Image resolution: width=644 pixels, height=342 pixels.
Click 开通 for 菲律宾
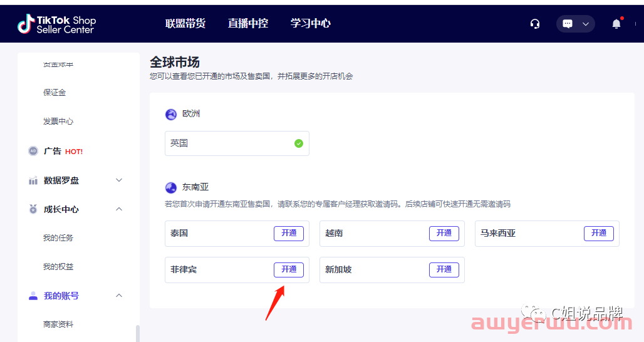click(x=289, y=269)
